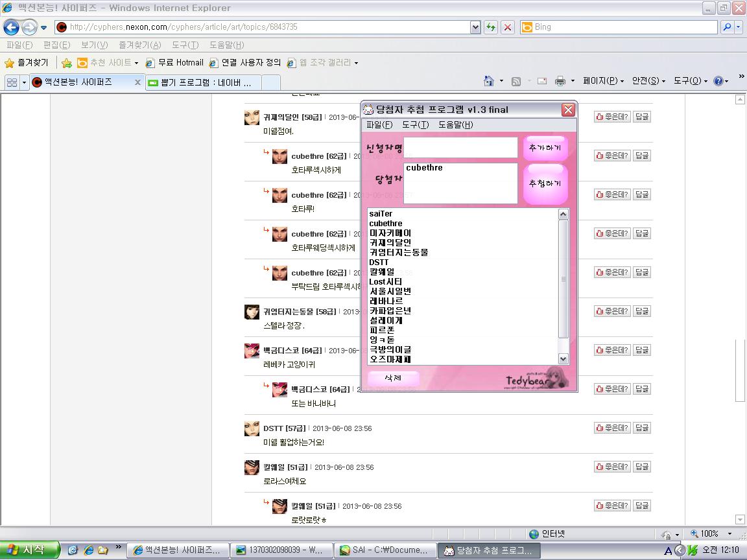The height and width of the screenshot is (560, 747).
Task: Refresh the page with green arrows icon
Action: click(x=491, y=27)
